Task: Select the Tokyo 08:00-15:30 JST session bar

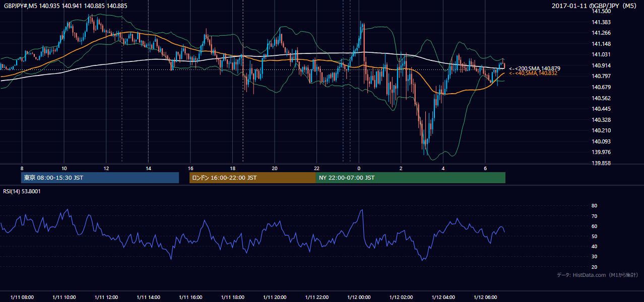Action: click(x=100, y=178)
